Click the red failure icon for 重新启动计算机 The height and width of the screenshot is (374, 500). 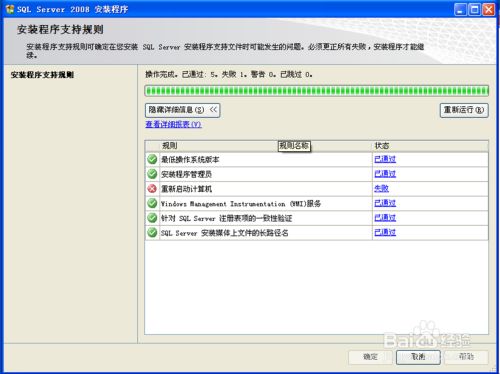(152, 189)
